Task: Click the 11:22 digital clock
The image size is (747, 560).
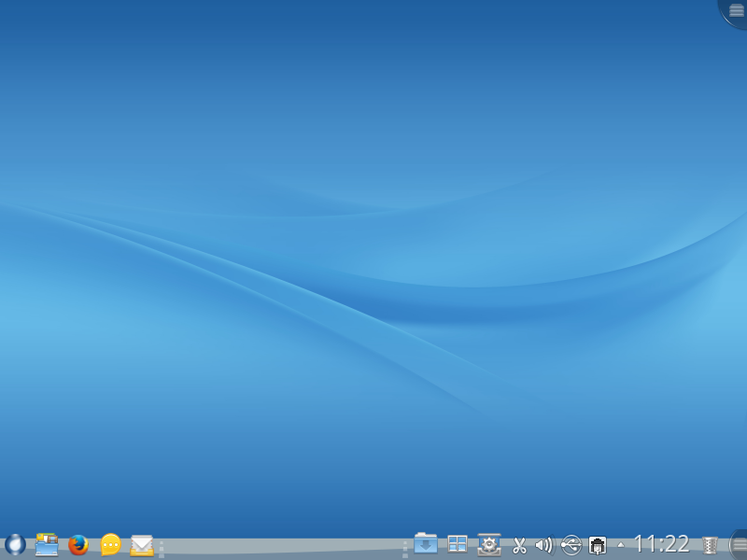Action: tap(661, 544)
